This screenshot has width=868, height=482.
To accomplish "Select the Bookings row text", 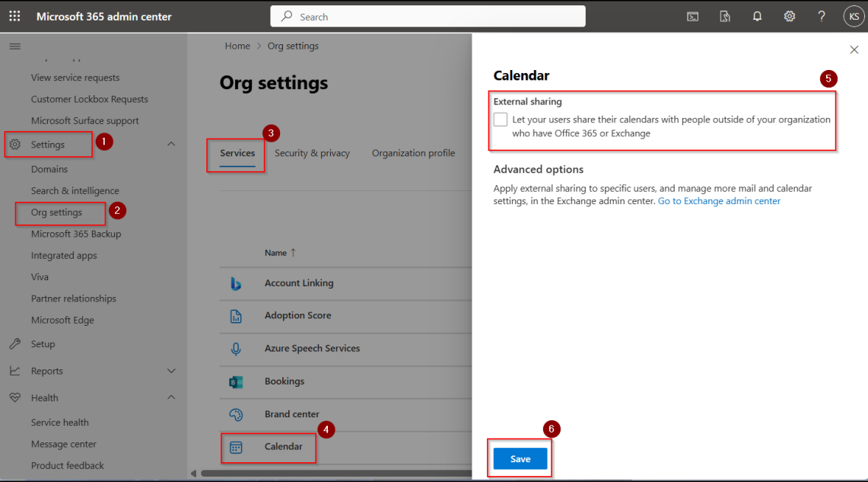I will click(x=285, y=381).
